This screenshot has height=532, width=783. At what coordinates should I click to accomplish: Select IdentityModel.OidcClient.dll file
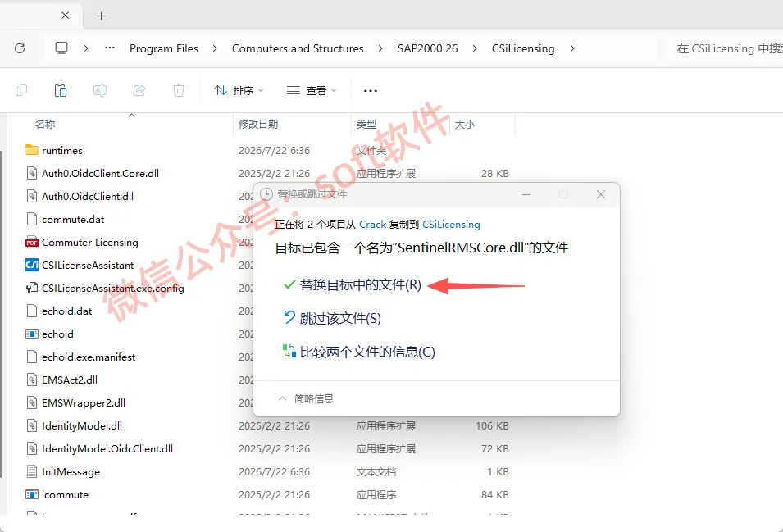[107, 448]
